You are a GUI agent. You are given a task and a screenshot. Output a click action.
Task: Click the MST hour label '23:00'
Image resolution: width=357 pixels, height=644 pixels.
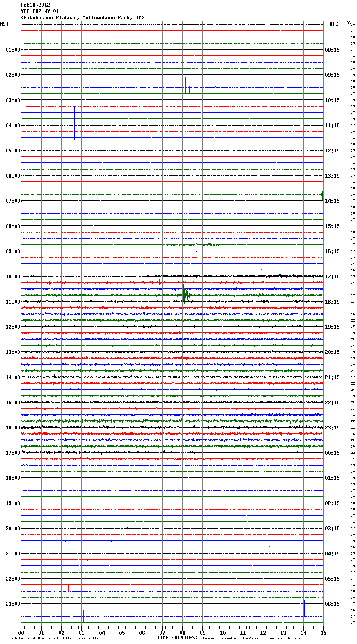pos(13,604)
